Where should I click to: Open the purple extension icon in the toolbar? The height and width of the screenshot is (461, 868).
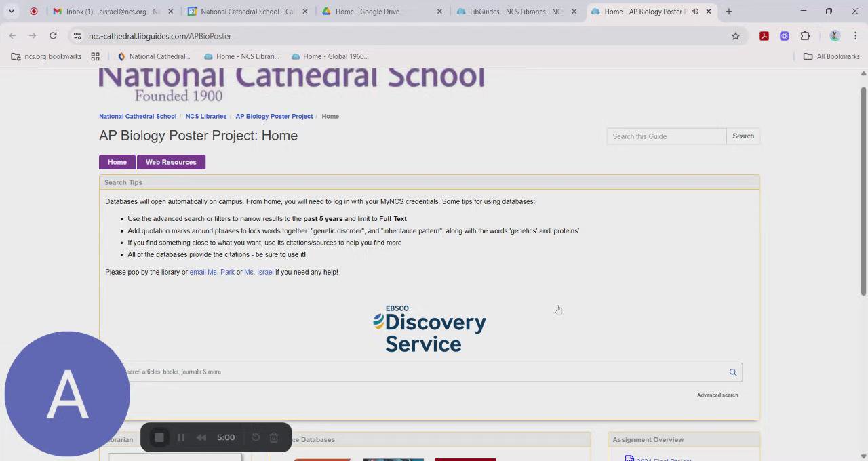(x=785, y=36)
